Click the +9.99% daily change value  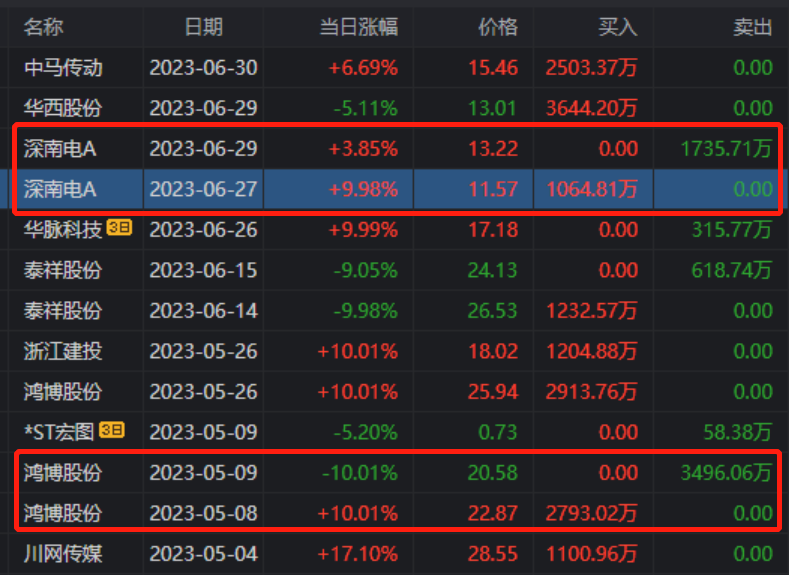(x=363, y=230)
